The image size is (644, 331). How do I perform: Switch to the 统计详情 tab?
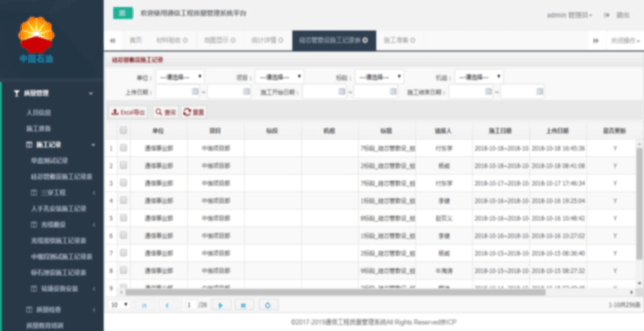pos(264,40)
